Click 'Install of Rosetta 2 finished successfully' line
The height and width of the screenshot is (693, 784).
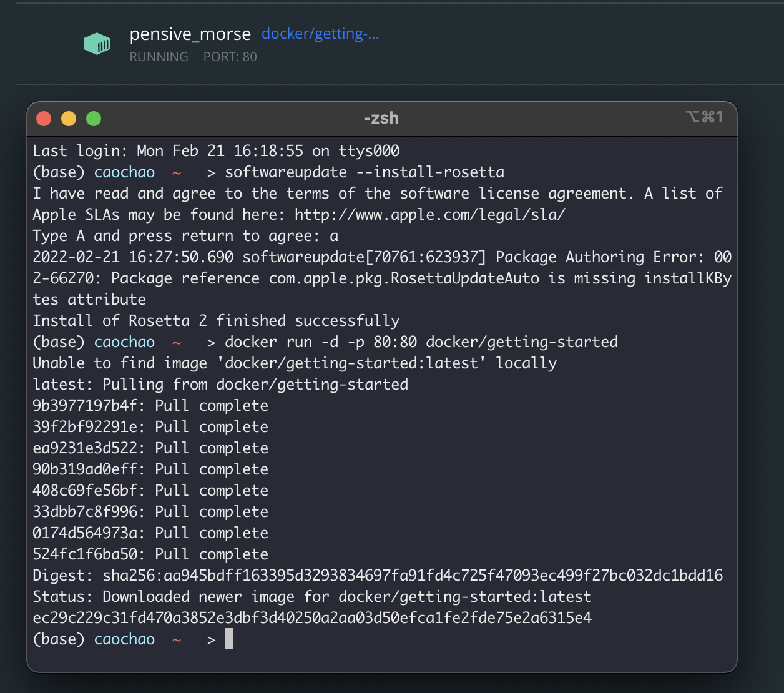216,321
